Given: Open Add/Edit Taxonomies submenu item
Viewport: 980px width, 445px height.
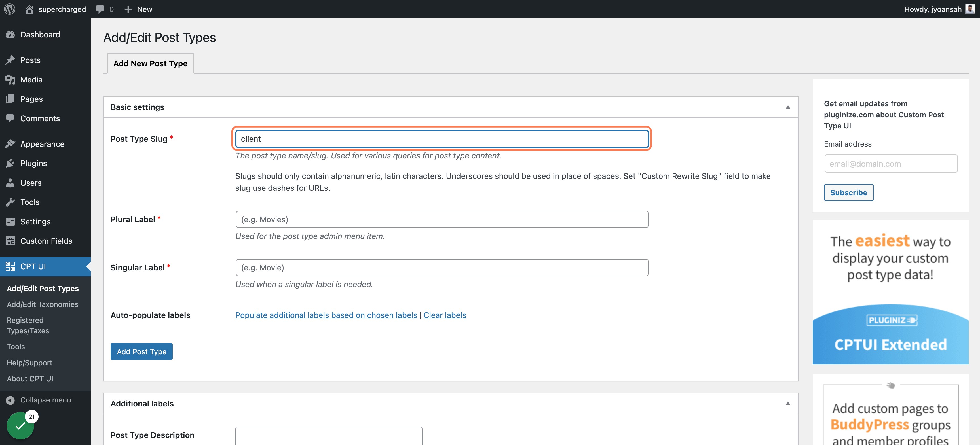Looking at the screenshot, I should click(x=43, y=304).
